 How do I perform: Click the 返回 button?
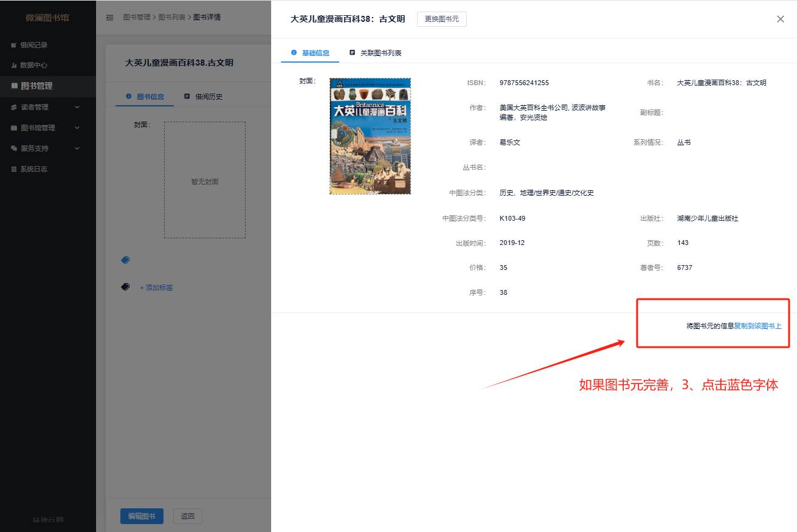point(187,516)
